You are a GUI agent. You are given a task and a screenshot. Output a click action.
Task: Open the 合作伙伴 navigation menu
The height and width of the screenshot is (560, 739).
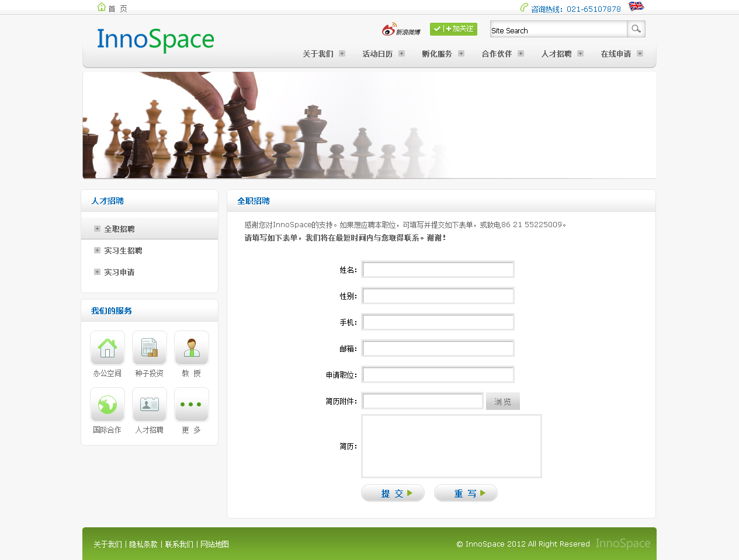[497, 54]
